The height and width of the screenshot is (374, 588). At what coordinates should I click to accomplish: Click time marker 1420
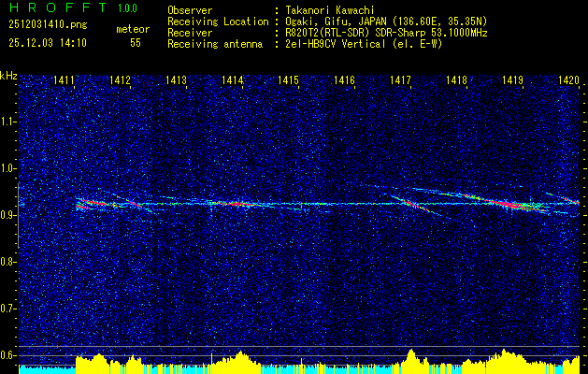tap(568, 80)
